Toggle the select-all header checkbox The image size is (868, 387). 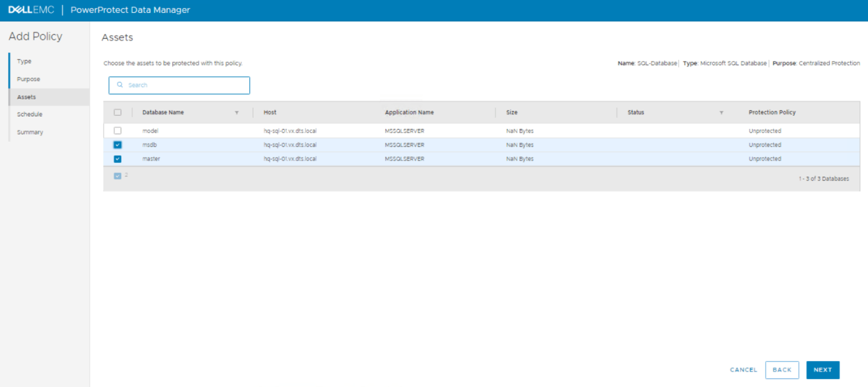118,112
